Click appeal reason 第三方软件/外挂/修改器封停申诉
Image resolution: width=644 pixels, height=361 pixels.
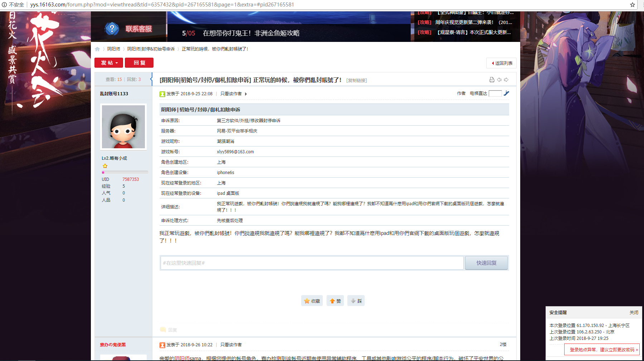[x=249, y=121]
